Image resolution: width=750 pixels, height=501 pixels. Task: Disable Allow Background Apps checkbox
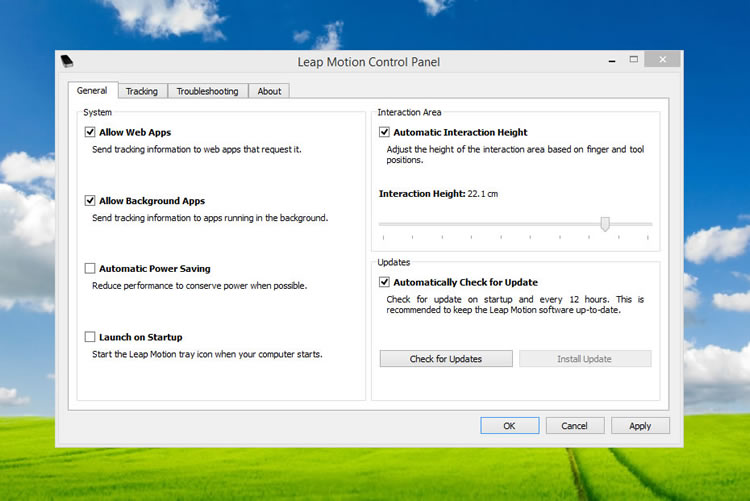[x=90, y=201]
